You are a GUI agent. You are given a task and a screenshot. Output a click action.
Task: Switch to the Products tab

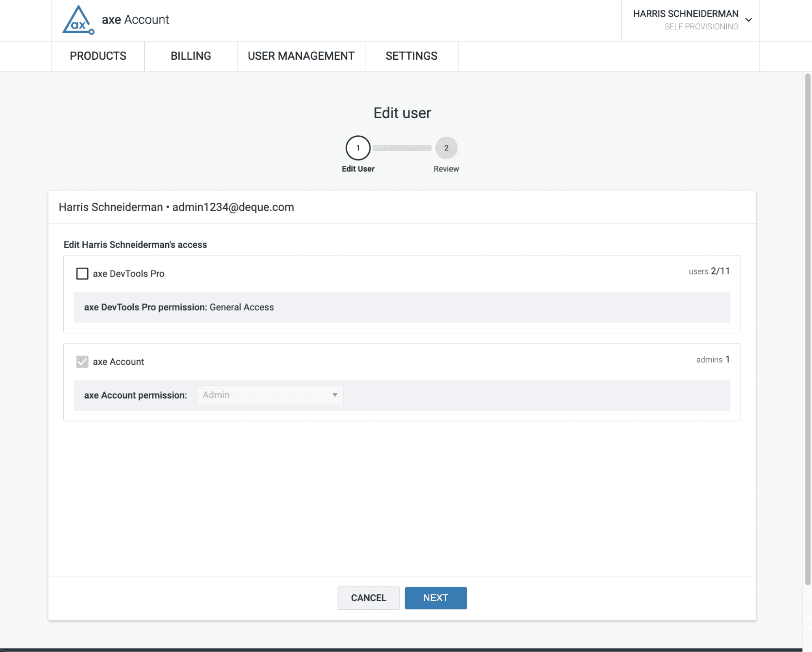coord(98,56)
